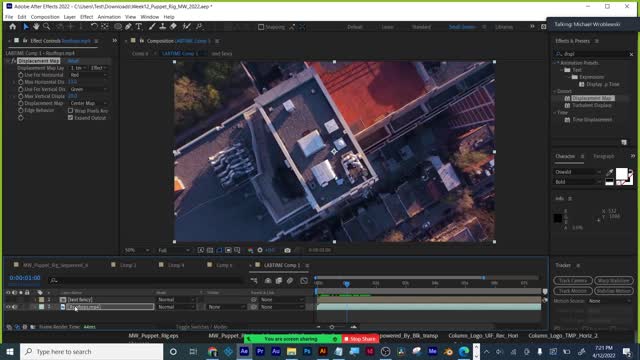Uncheck Expand Output checkbox
Screen dimensions: 640x360
click(x=70, y=118)
